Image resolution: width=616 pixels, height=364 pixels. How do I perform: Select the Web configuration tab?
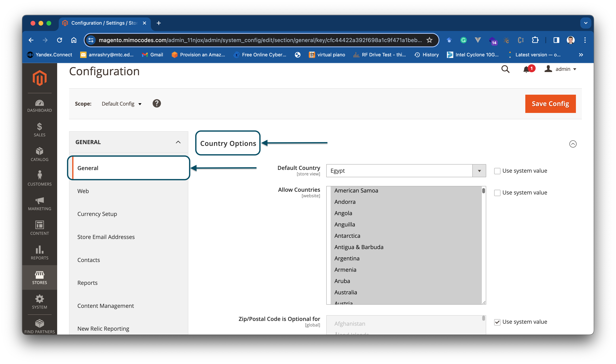[x=83, y=191]
